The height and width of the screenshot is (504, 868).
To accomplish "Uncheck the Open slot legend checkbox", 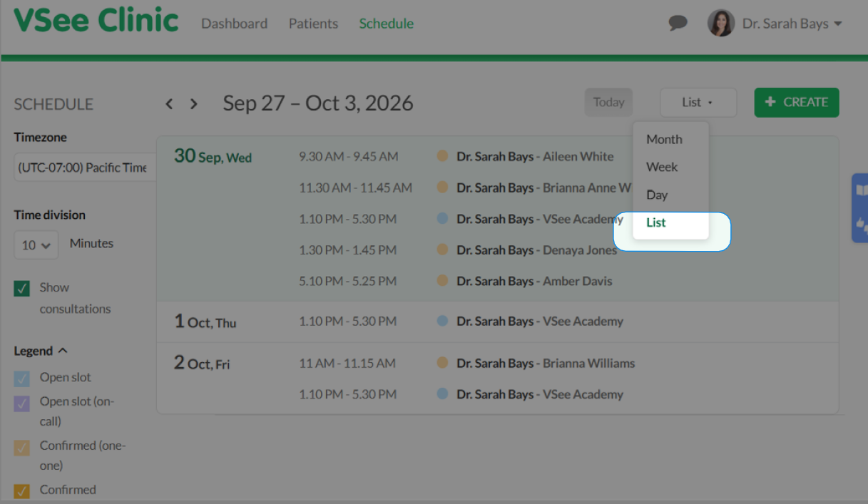I will pyautogui.click(x=22, y=378).
